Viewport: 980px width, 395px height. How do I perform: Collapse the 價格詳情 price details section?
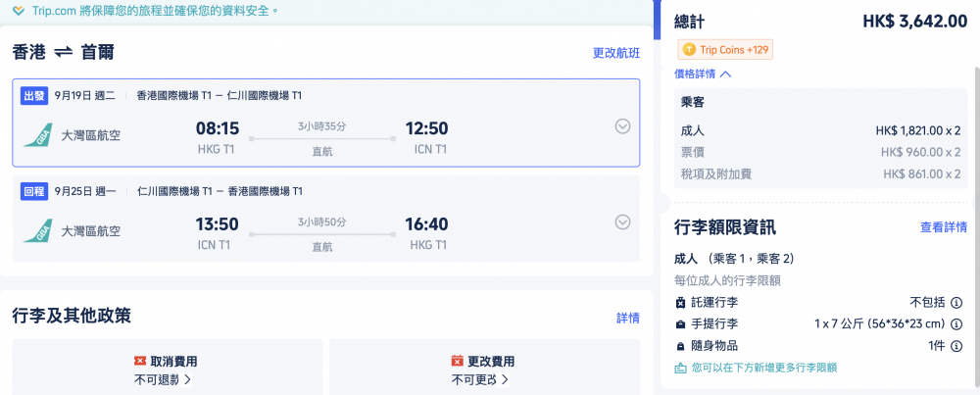click(x=703, y=74)
